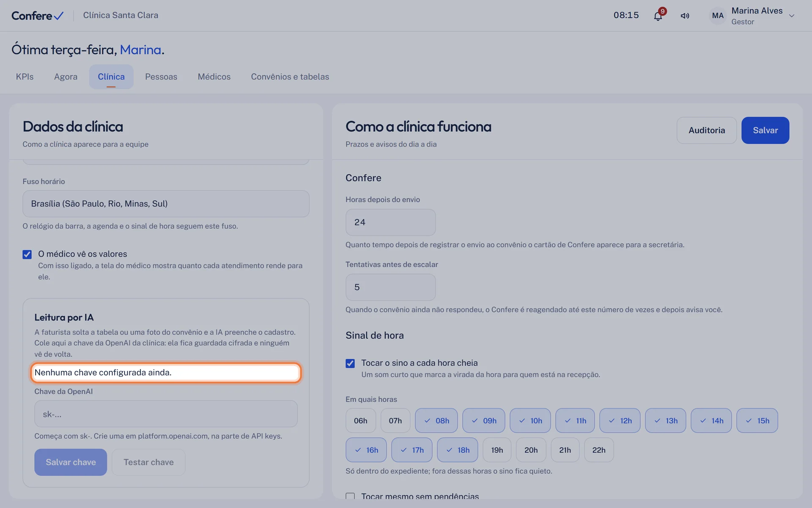Expand the Marina Alves user menu chevron

coord(792,16)
